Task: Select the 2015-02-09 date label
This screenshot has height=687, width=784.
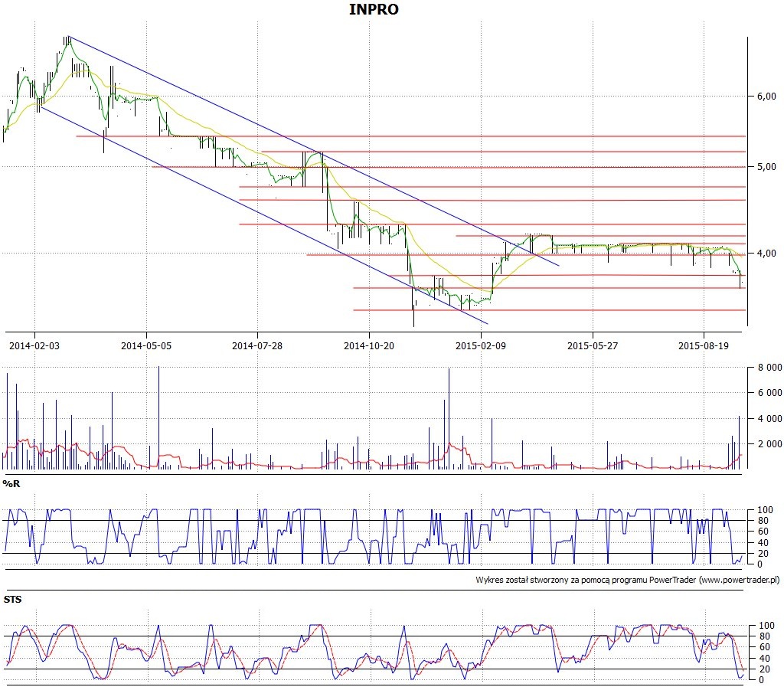Action: tap(481, 345)
